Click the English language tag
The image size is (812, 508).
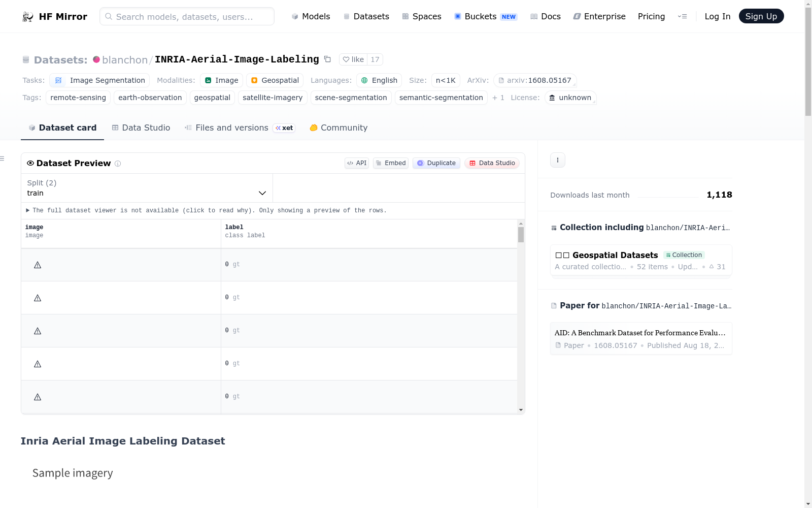[x=379, y=80]
